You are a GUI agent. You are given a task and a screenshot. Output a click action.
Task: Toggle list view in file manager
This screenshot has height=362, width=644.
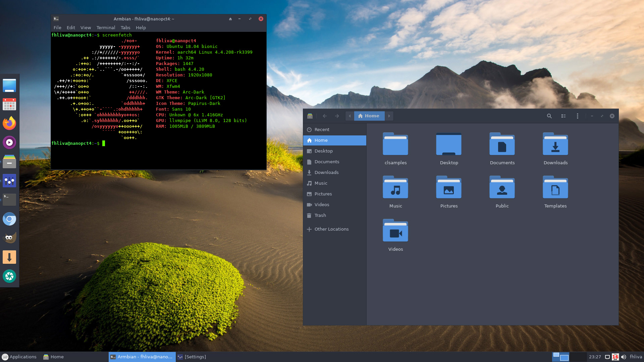pyautogui.click(x=563, y=116)
